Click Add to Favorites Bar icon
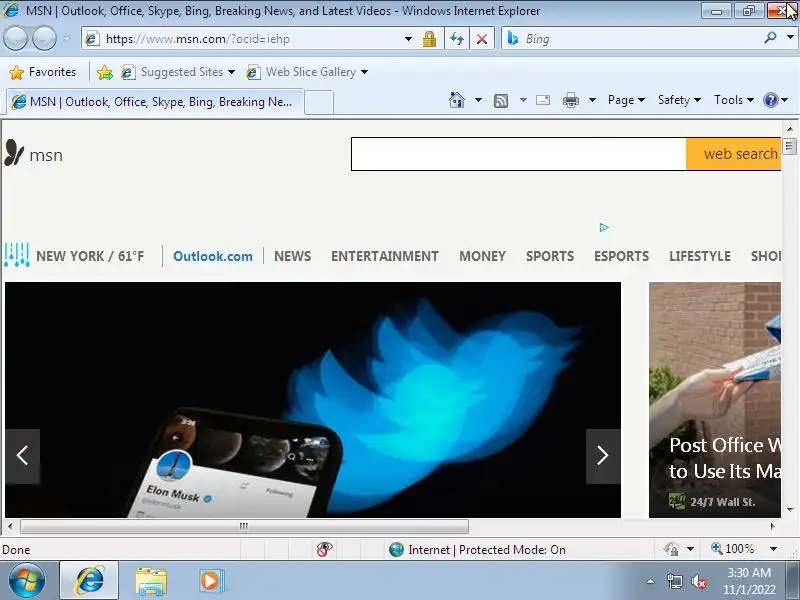 pos(105,72)
